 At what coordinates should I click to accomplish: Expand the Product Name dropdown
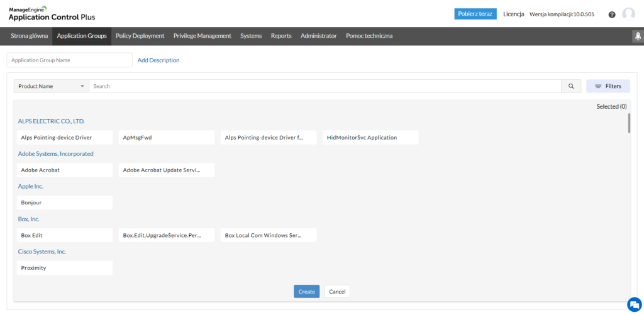pyautogui.click(x=51, y=86)
